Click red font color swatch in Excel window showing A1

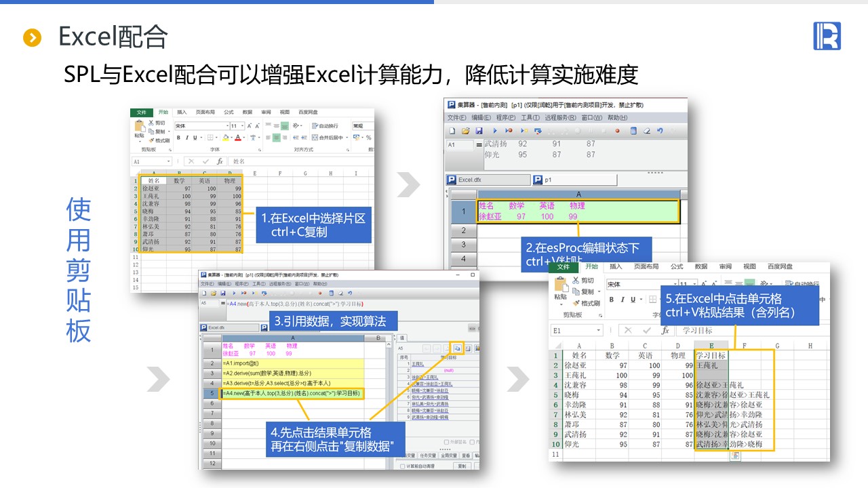point(238,138)
